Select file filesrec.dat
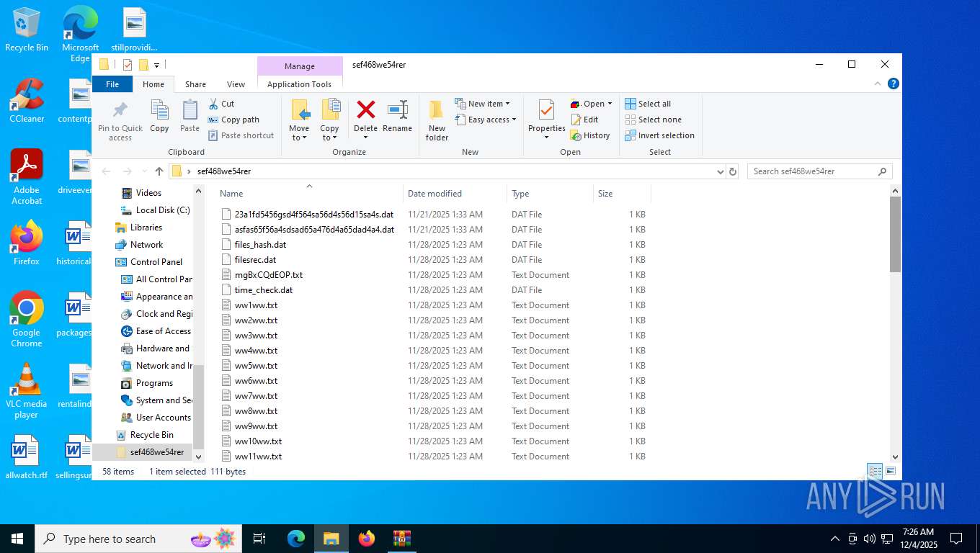 pos(255,260)
